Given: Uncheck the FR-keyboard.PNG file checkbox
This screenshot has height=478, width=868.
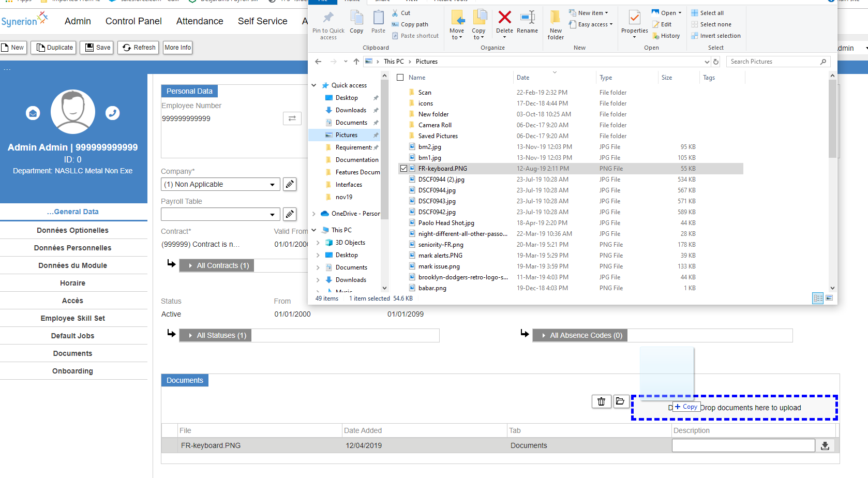Looking at the screenshot, I should [x=403, y=169].
